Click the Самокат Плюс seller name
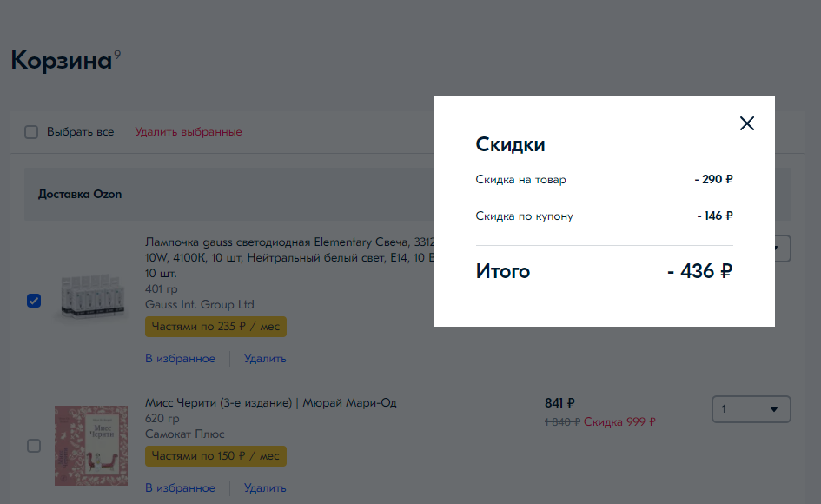 [x=184, y=434]
